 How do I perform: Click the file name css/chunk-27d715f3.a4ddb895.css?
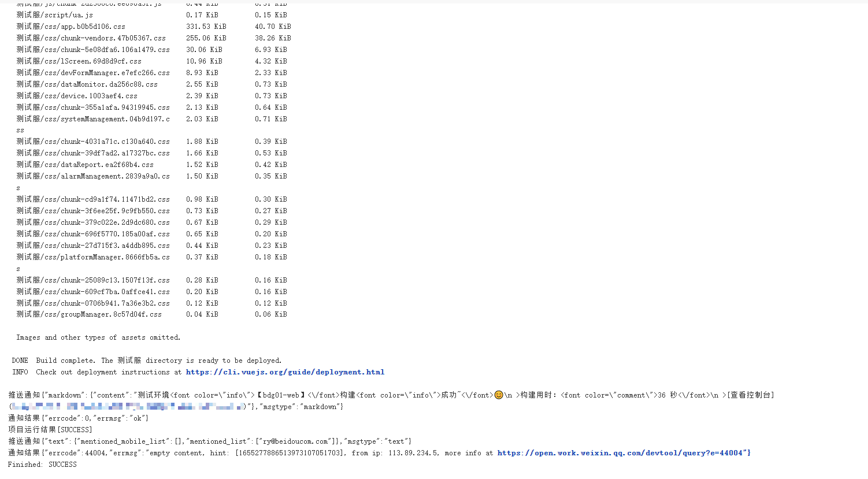[x=93, y=246]
